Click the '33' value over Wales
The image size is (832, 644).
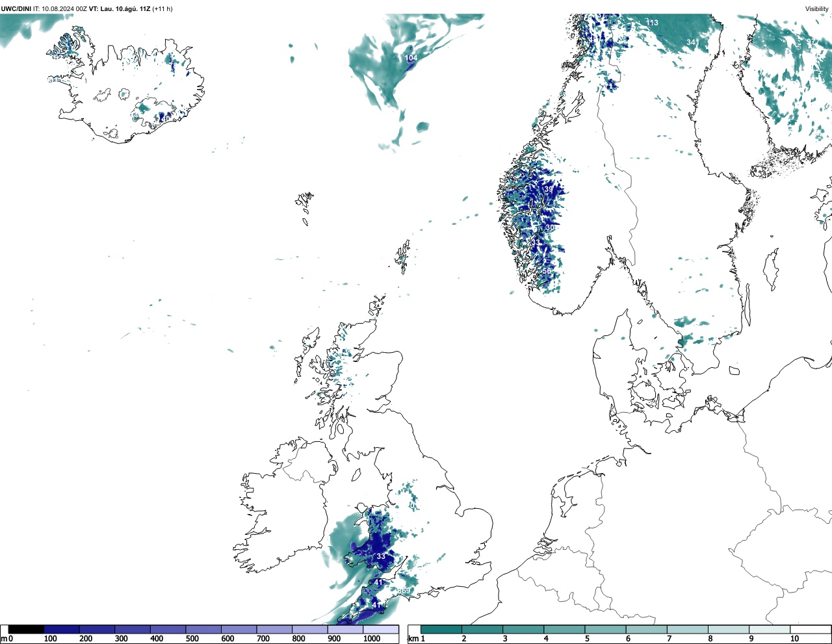(381, 556)
